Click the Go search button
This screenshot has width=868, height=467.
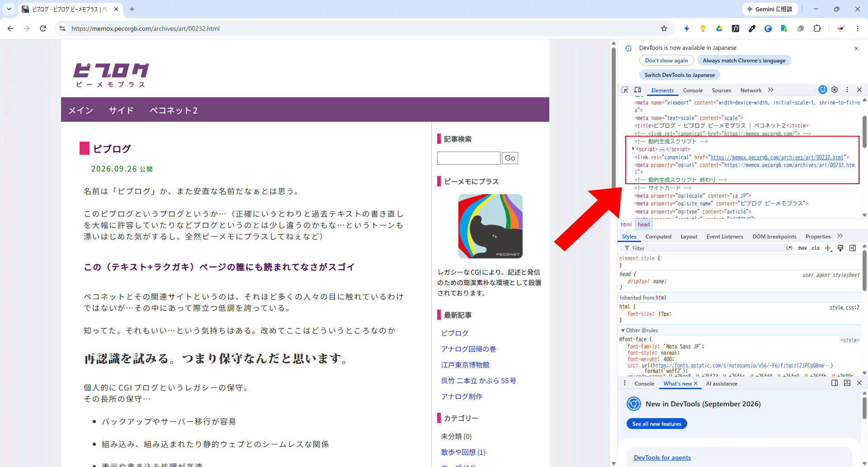[510, 158]
